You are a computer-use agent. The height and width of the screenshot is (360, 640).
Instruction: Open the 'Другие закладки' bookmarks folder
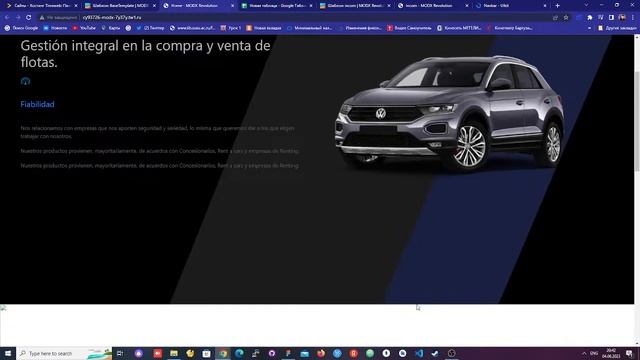click(617, 28)
